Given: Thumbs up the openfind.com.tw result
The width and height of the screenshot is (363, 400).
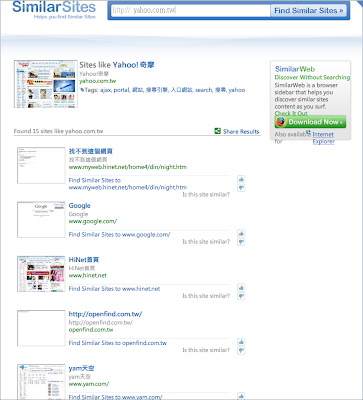Looking at the screenshot, I should [x=241, y=342].
